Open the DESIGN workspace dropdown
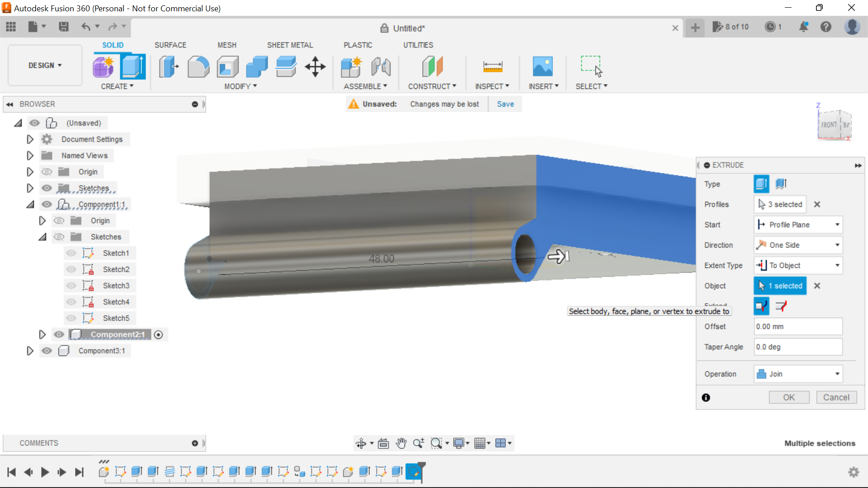868x488 pixels. (x=45, y=66)
